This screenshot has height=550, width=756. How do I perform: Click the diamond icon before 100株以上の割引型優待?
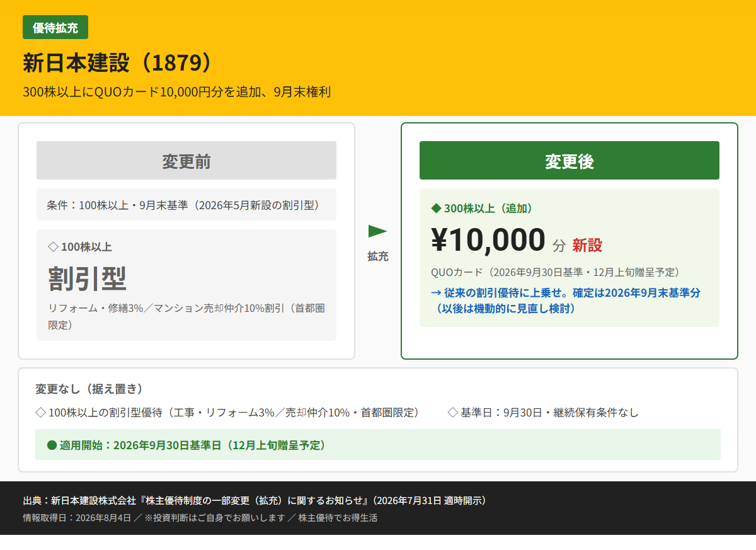(40, 413)
